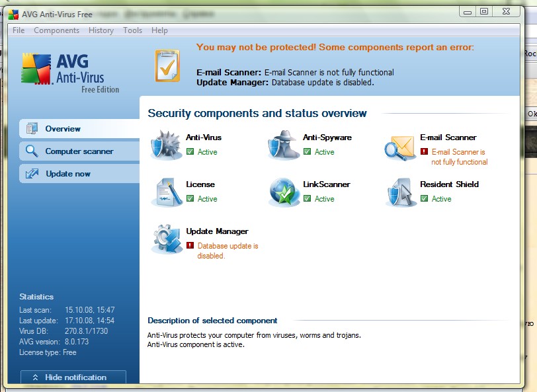
Task: Open the Computer scanner section
Action: (79, 151)
